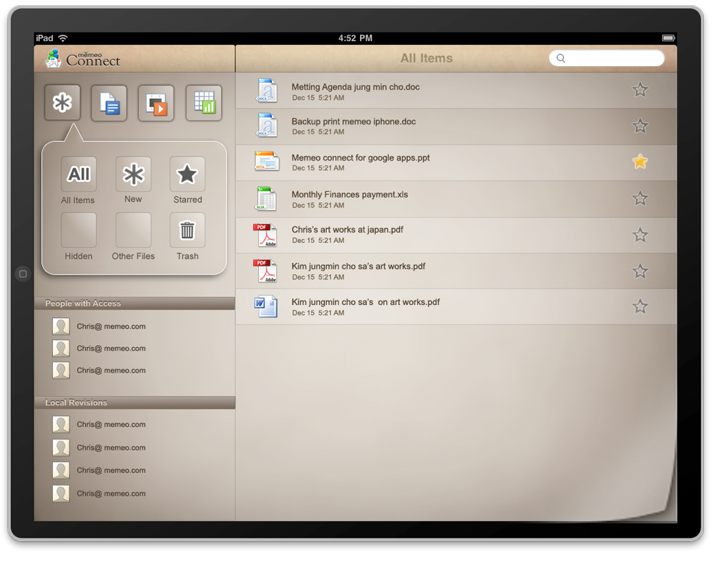This screenshot has width=715, height=588.
Task: Open the media/video category icon
Action: click(156, 103)
